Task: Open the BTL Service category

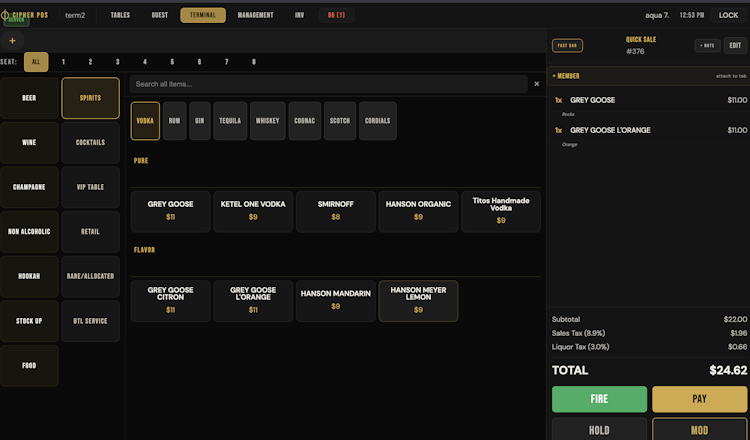Action: click(x=90, y=321)
